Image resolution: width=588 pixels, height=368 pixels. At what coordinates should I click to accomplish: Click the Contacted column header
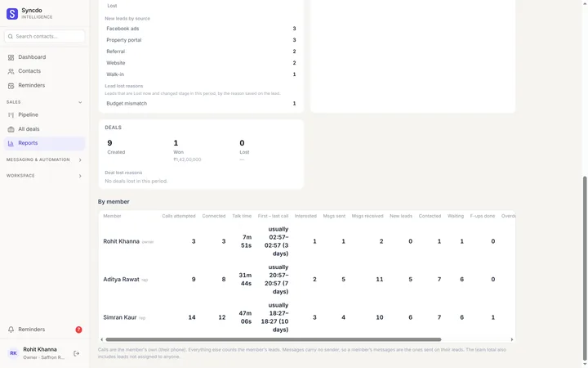[x=430, y=216]
